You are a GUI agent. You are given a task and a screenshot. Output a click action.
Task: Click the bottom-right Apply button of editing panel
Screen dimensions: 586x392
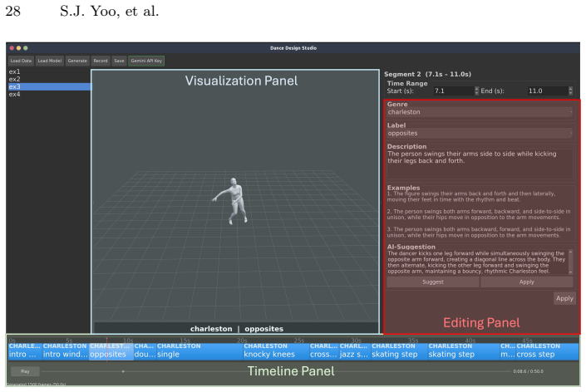coord(564,298)
